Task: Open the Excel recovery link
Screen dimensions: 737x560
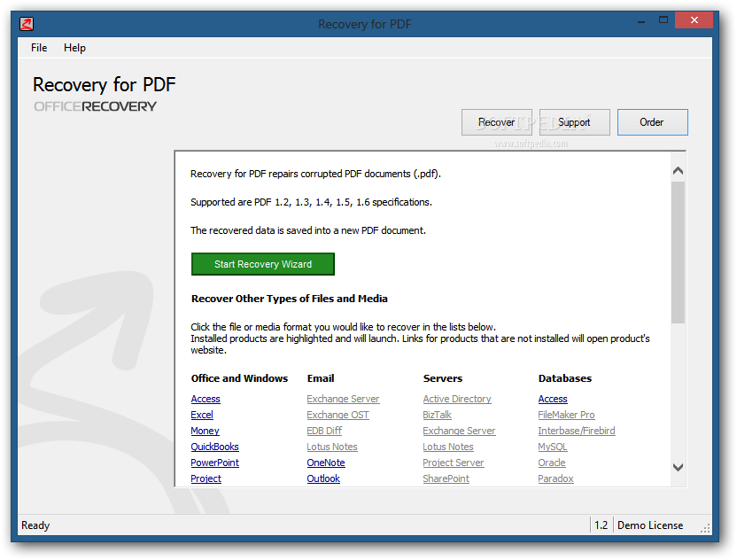Action: tap(202, 415)
